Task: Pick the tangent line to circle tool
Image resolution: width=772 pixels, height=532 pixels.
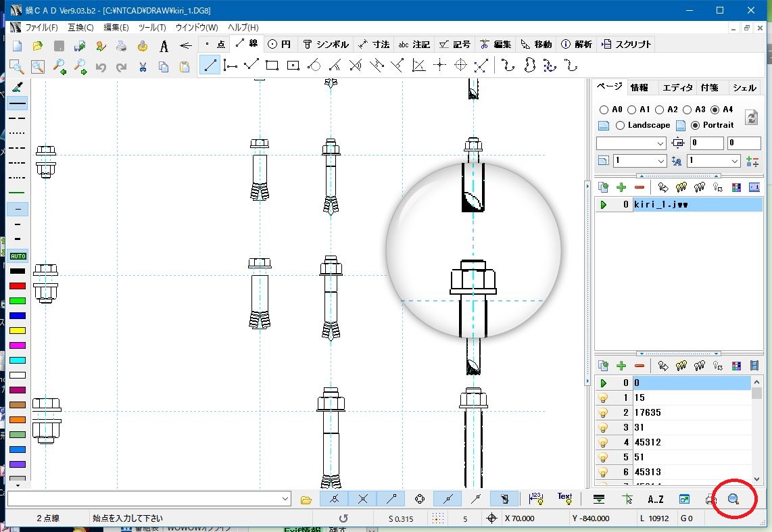Action: tap(314, 65)
